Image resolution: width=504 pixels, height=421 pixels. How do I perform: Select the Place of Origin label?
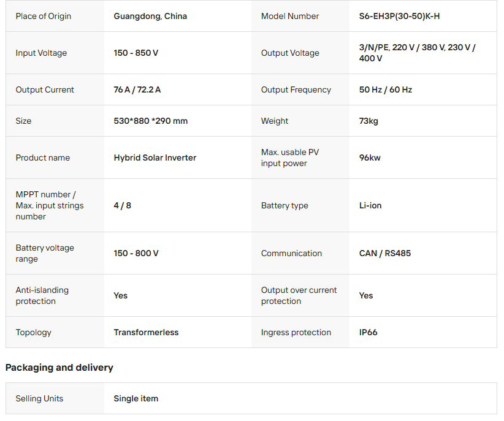(x=44, y=16)
